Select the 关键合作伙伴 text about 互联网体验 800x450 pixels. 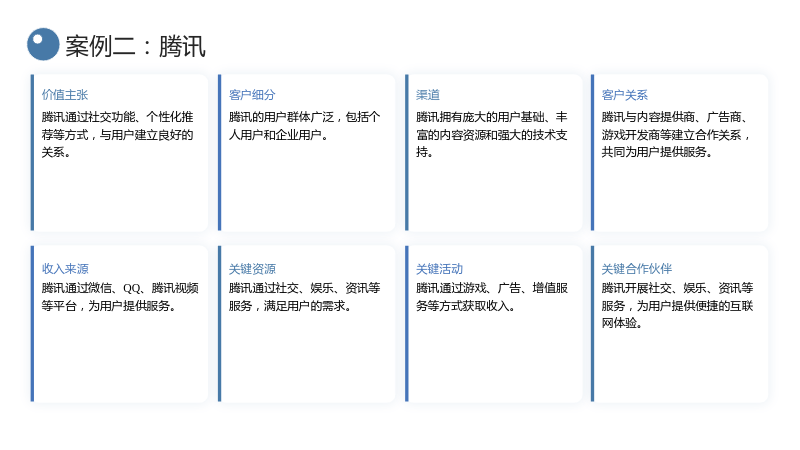(678, 306)
